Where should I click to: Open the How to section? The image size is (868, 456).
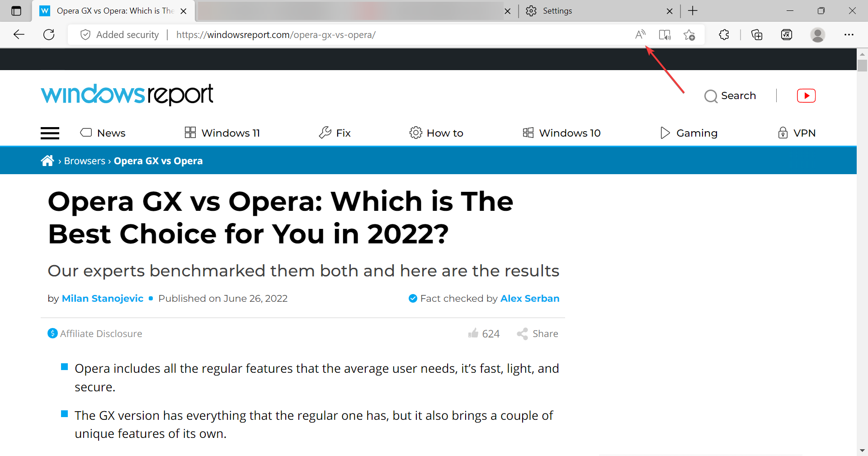coord(436,133)
